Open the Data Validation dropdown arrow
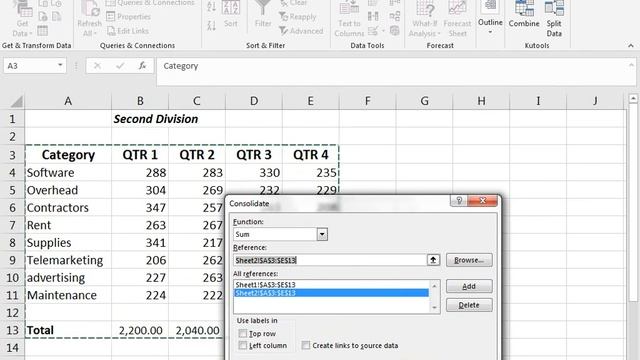Screen dimensions: 640x360 click(383, 31)
